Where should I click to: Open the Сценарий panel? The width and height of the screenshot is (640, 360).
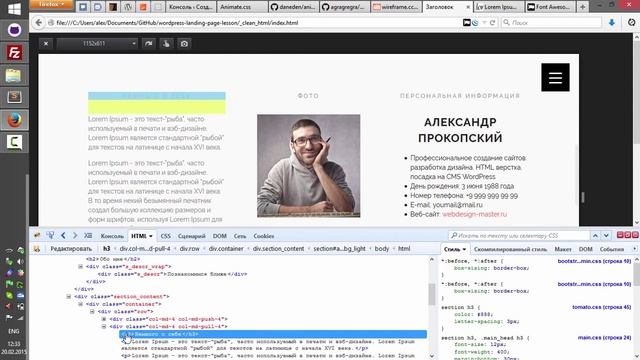tap(191, 236)
